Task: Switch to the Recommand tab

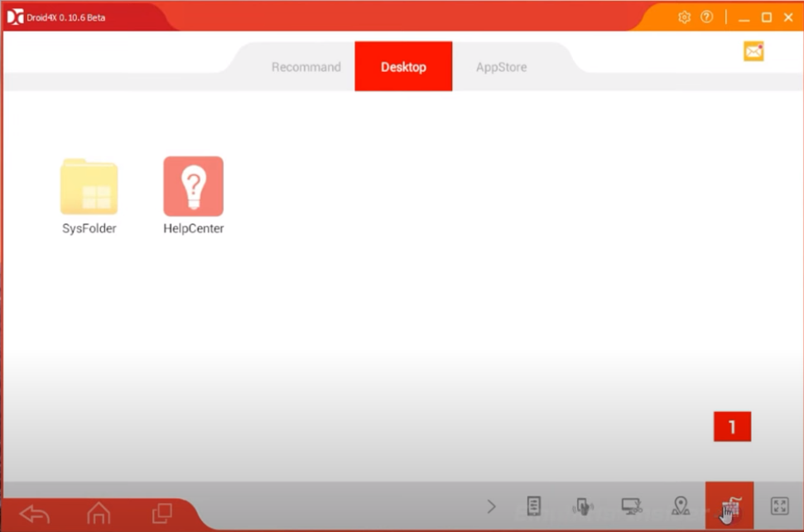Action: (x=306, y=67)
